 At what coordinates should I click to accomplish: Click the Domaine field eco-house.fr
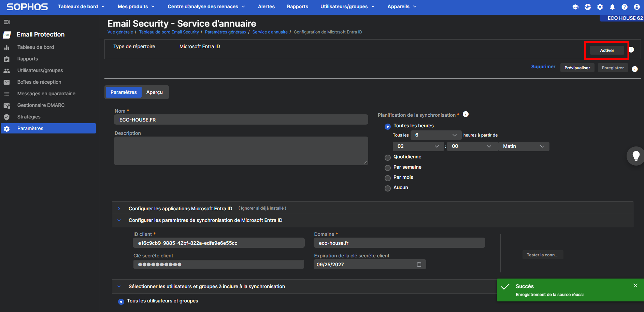click(x=399, y=243)
